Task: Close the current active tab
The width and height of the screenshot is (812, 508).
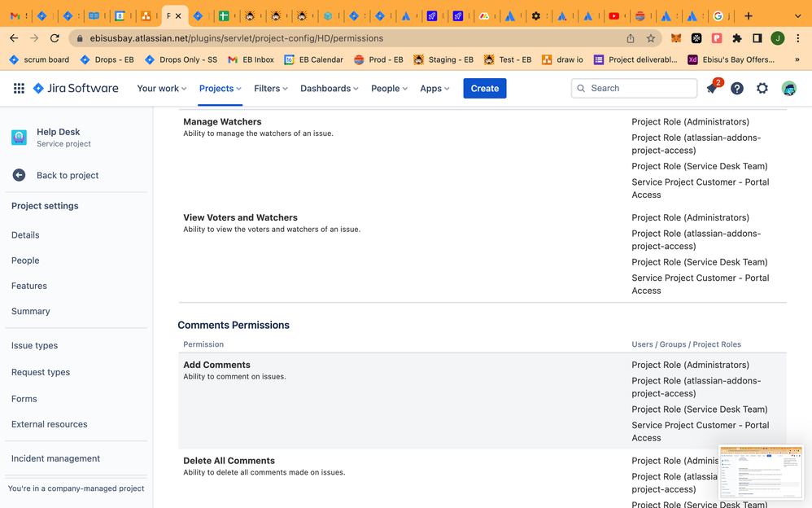Action: click(178, 16)
